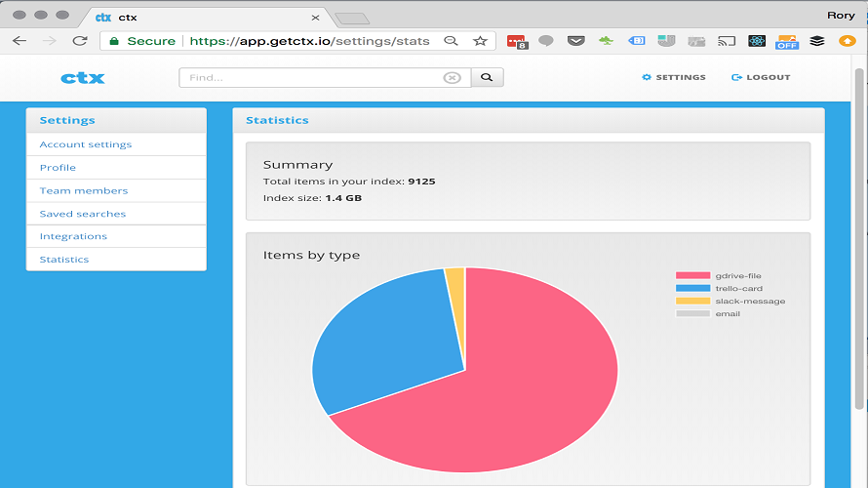Click the green tree extension icon

(607, 40)
